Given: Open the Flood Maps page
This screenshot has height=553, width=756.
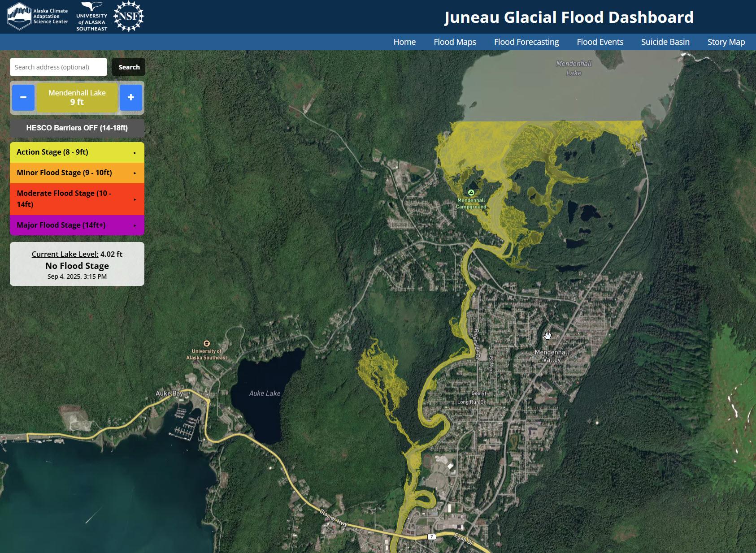Looking at the screenshot, I should coord(455,42).
